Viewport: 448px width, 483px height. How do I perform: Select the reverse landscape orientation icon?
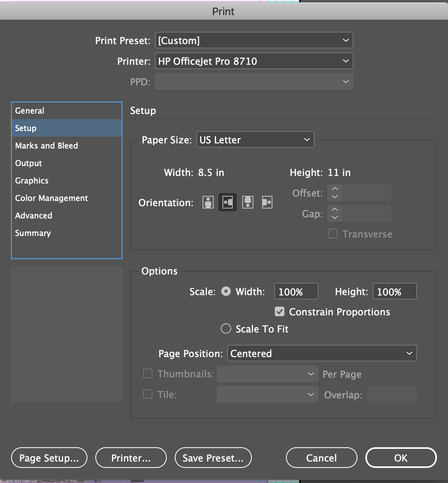tap(267, 202)
